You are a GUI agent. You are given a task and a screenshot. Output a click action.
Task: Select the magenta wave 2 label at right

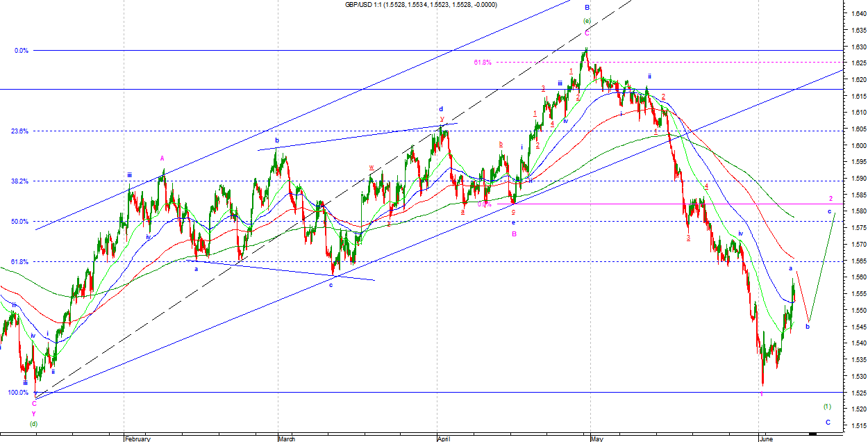[831, 199]
